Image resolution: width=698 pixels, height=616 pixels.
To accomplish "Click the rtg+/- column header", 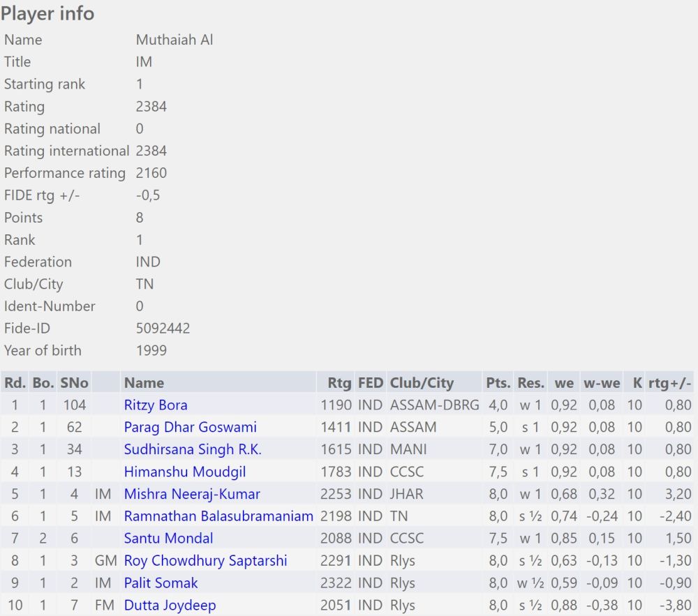I will [670, 382].
